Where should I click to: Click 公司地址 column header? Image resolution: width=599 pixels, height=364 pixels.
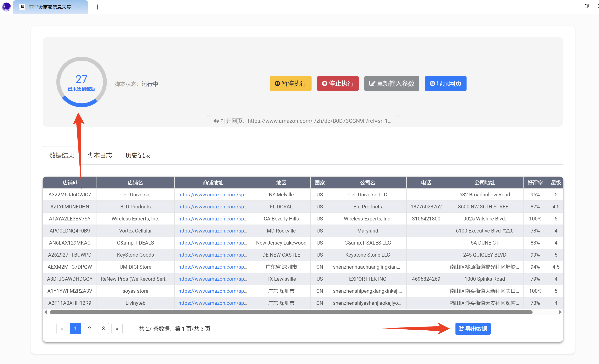(x=484, y=183)
